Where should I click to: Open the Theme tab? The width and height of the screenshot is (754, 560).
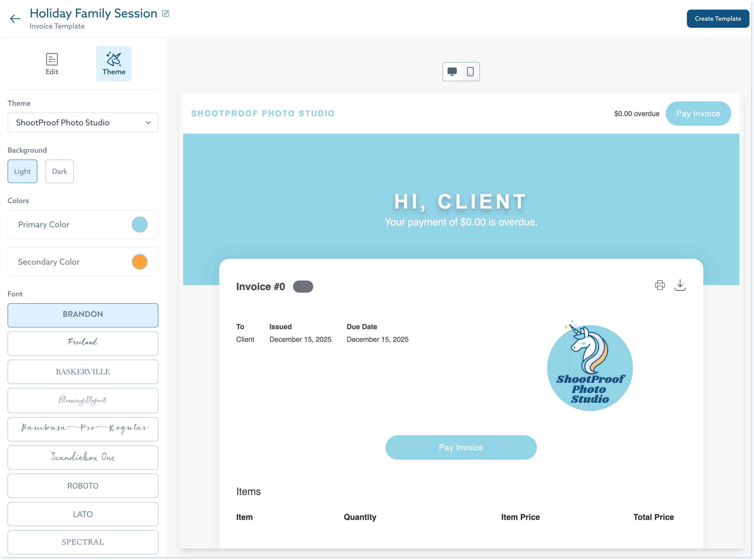[x=114, y=64]
